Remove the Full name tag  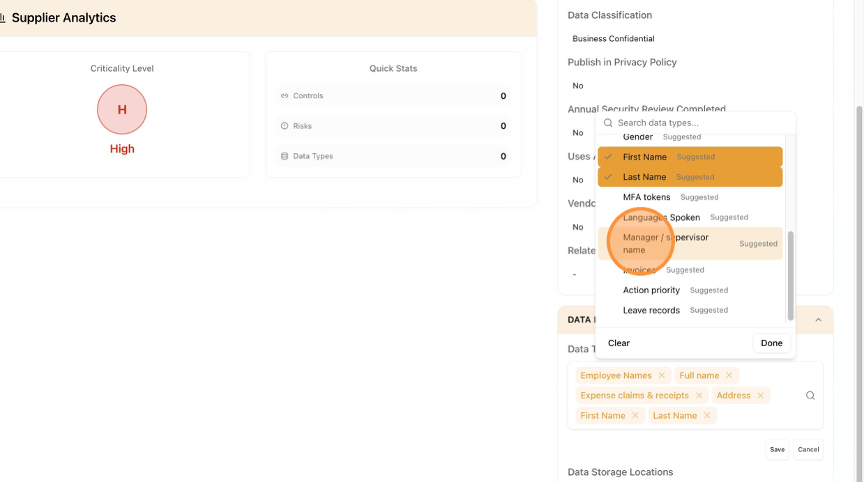tap(729, 375)
